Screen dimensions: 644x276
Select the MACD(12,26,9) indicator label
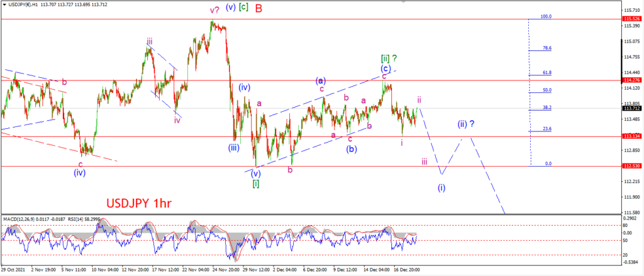(x=17, y=219)
